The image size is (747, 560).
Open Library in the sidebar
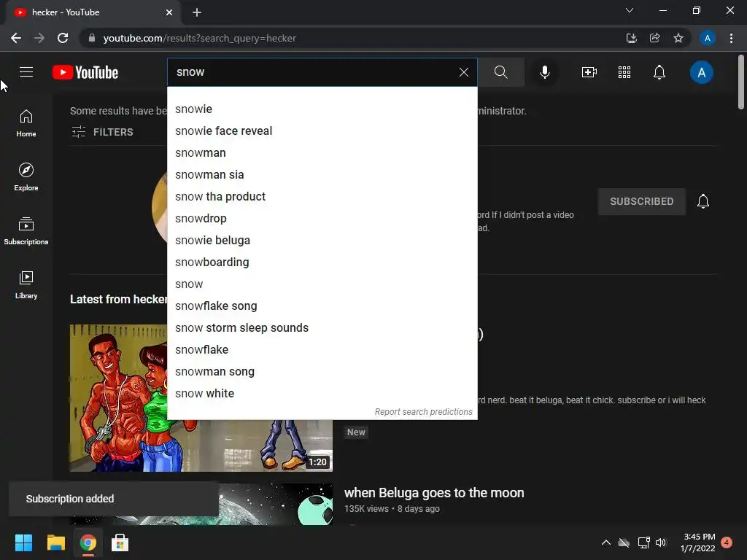pyautogui.click(x=26, y=285)
